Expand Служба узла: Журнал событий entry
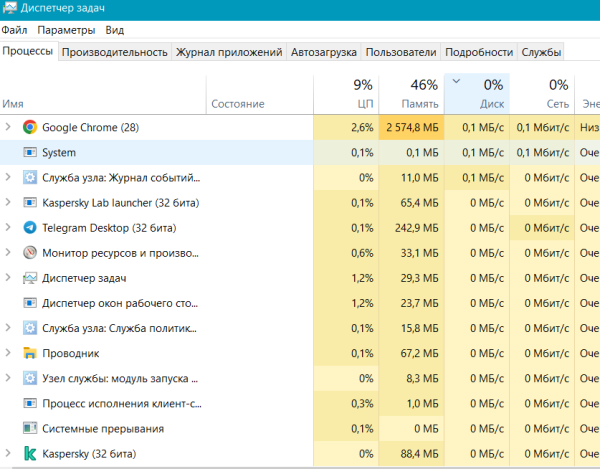 pyautogui.click(x=9, y=178)
